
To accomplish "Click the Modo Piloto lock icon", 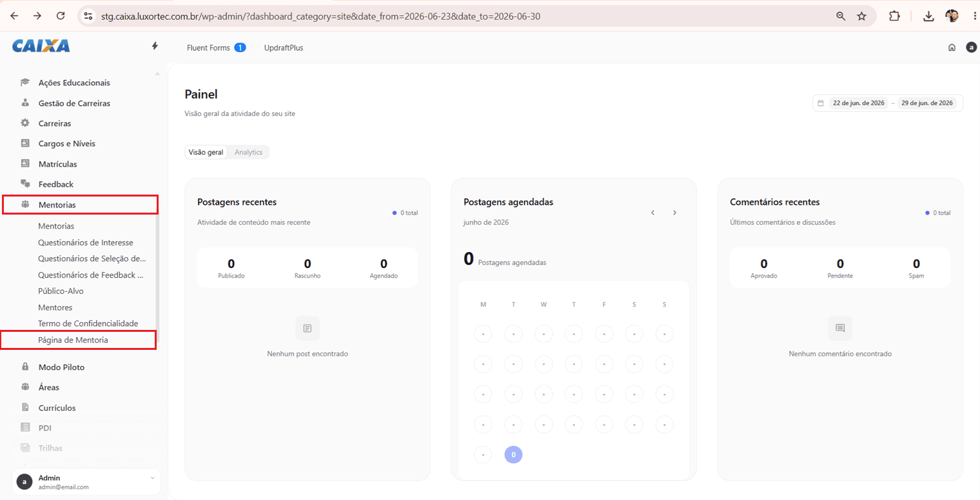I will tap(25, 367).
